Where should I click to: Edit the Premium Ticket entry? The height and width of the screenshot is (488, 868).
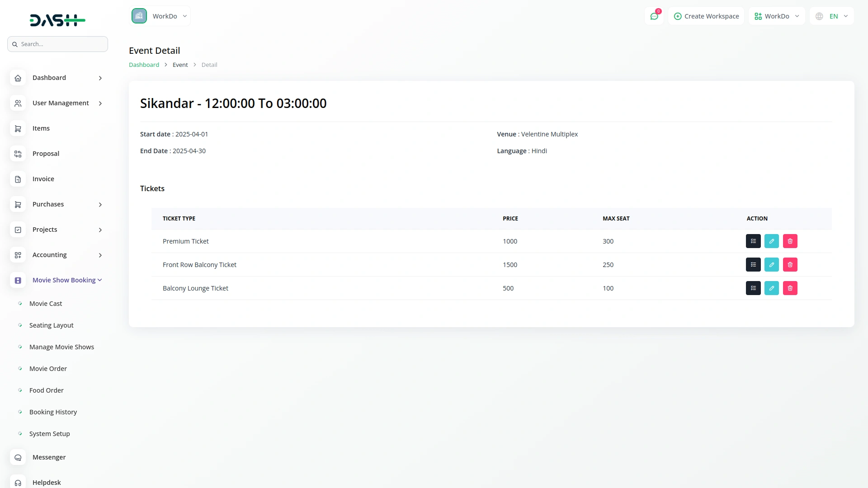click(x=771, y=241)
